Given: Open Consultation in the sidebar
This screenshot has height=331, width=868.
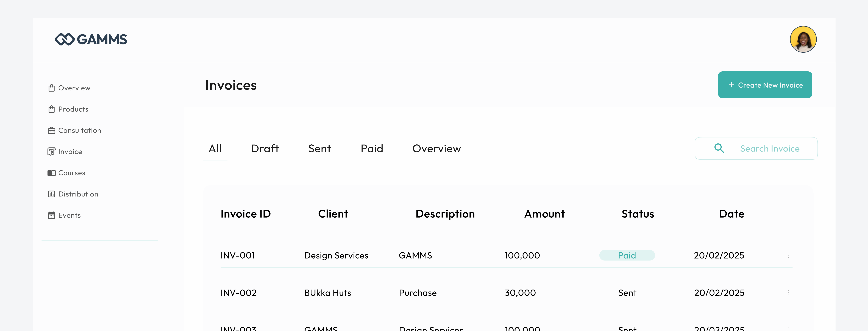Looking at the screenshot, I should pyautogui.click(x=80, y=130).
